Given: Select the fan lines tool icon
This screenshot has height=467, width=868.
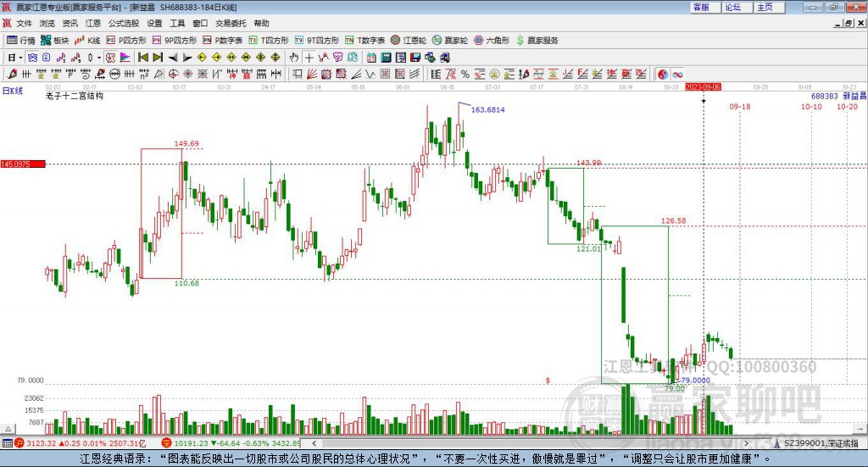Looking at the screenshot, I should [310, 74].
